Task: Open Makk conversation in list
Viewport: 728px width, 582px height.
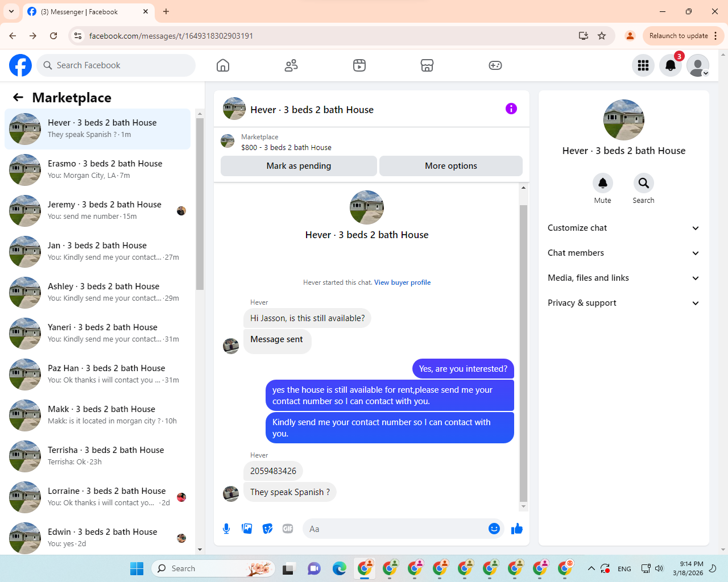Action: [x=97, y=415]
